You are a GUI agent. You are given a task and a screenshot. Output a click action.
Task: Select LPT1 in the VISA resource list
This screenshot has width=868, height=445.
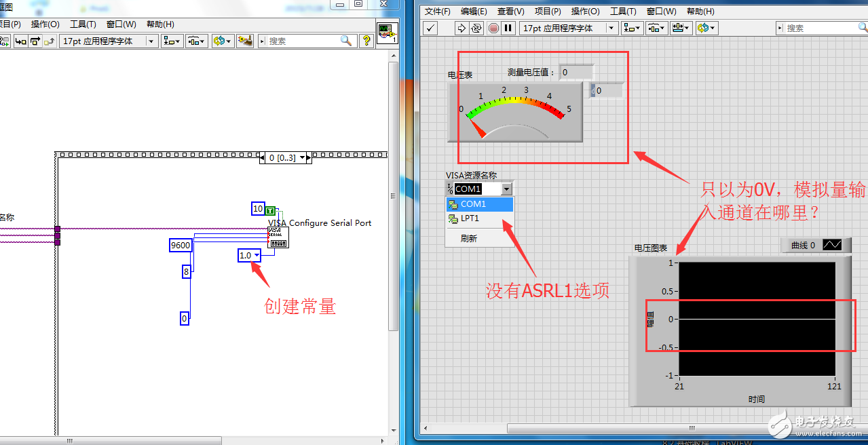(x=480, y=218)
